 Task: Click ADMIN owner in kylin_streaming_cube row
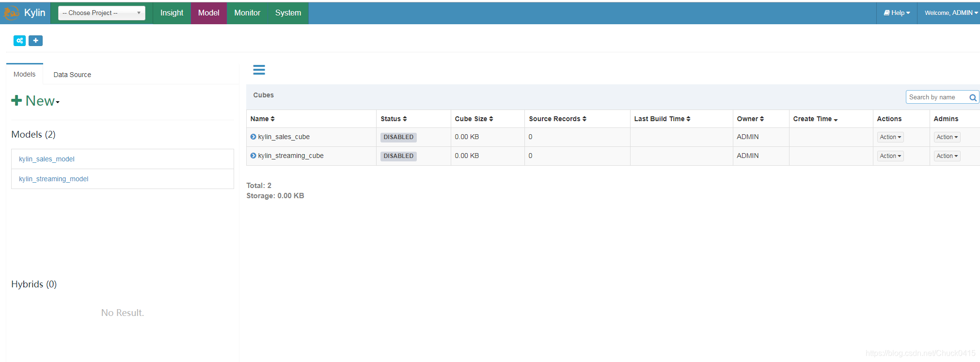pos(748,156)
